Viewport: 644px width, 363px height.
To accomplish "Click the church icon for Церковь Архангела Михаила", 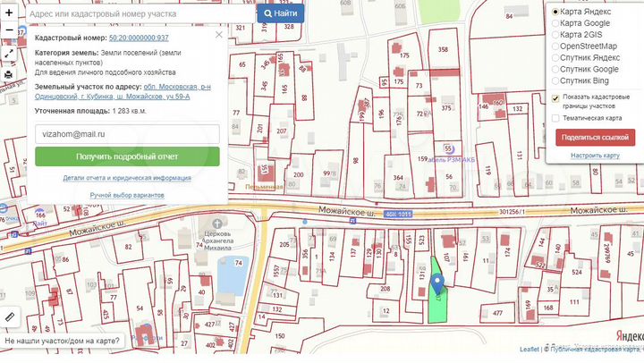I will pos(217,224).
